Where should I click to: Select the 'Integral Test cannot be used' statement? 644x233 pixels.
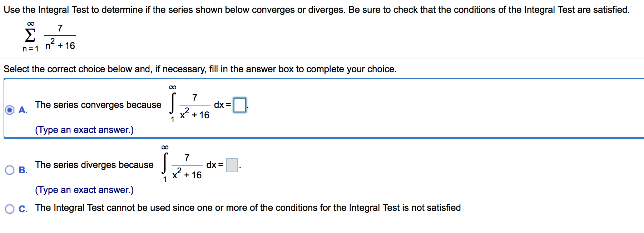point(248,208)
